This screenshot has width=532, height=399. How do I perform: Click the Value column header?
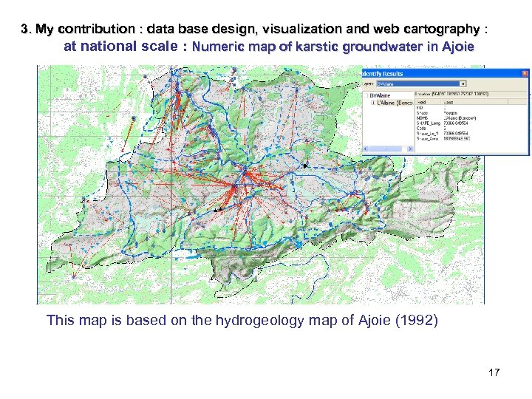pos(474,102)
